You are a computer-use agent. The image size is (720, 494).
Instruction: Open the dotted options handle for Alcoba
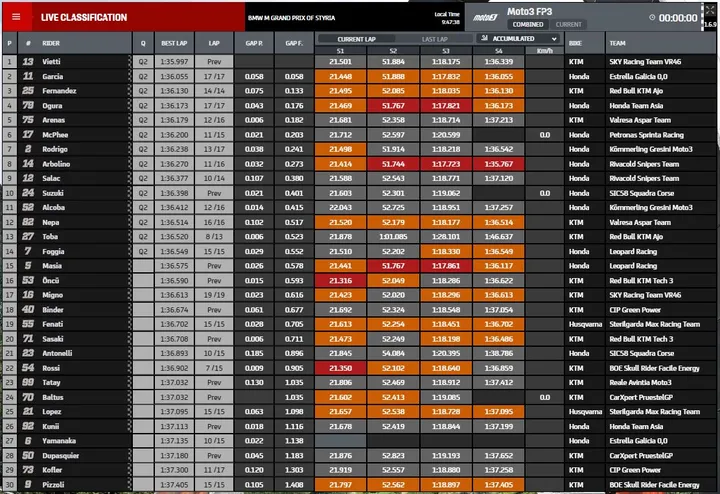pyautogui.click(x=129, y=208)
